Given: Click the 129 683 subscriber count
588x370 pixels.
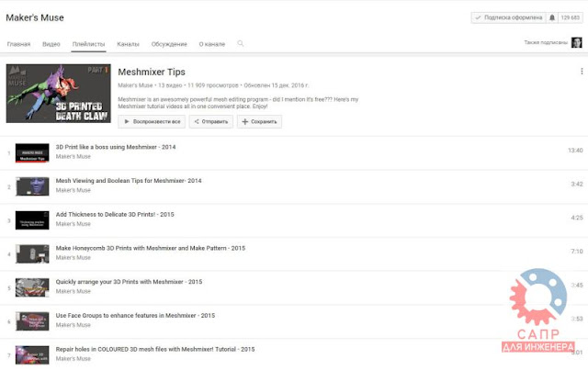Looking at the screenshot, I should (571, 17).
